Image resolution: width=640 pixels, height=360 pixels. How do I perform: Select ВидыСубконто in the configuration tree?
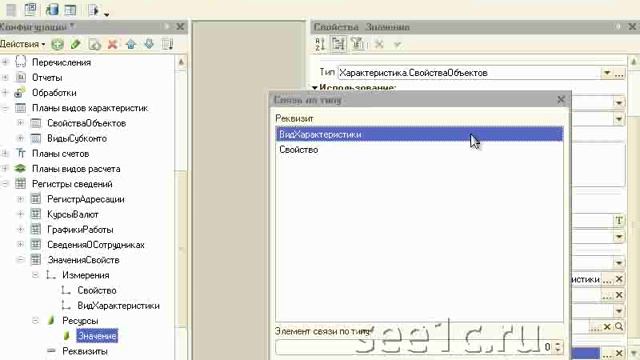click(77, 138)
